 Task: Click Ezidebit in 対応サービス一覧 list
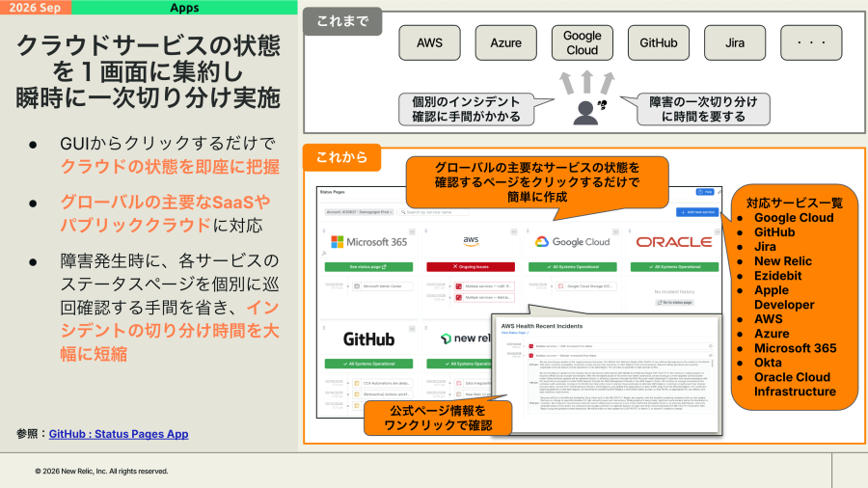pos(777,276)
